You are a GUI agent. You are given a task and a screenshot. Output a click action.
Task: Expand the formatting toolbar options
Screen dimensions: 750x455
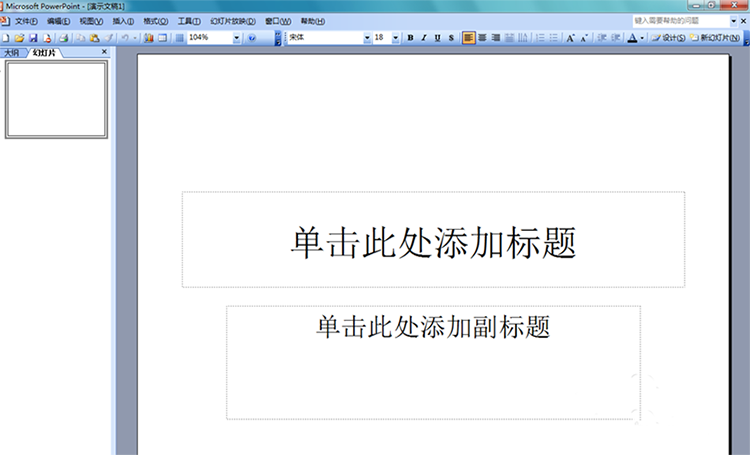click(x=747, y=38)
